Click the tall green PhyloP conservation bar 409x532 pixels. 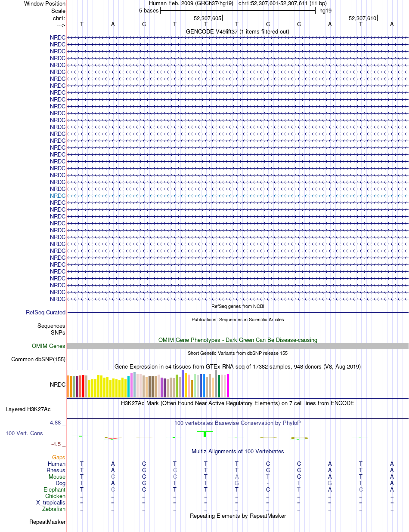(x=205, y=434)
